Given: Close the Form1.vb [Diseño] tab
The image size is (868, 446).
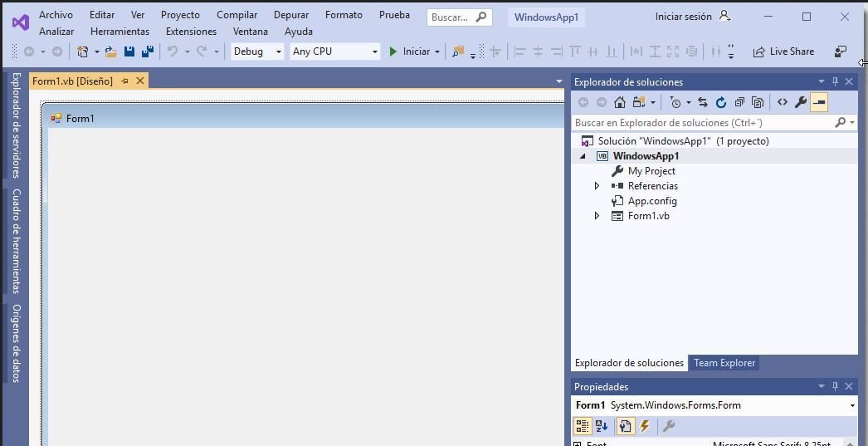Looking at the screenshot, I should point(140,81).
